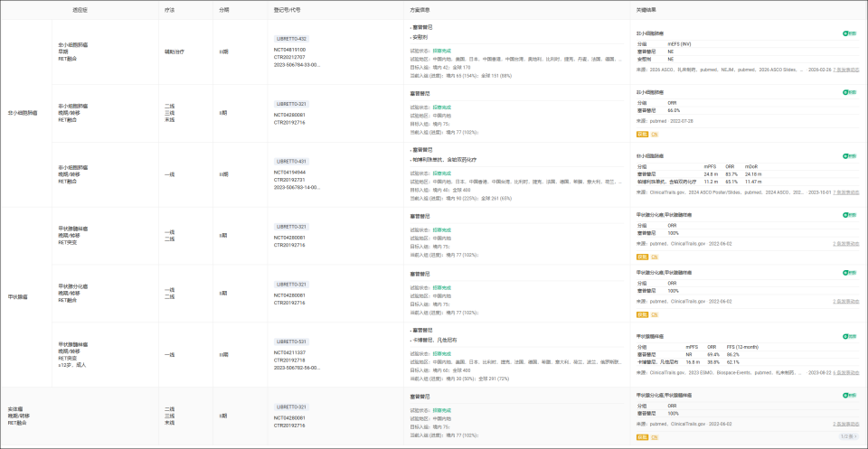
Task: Click the mPFS value 16.8 m
Action: (693, 361)
